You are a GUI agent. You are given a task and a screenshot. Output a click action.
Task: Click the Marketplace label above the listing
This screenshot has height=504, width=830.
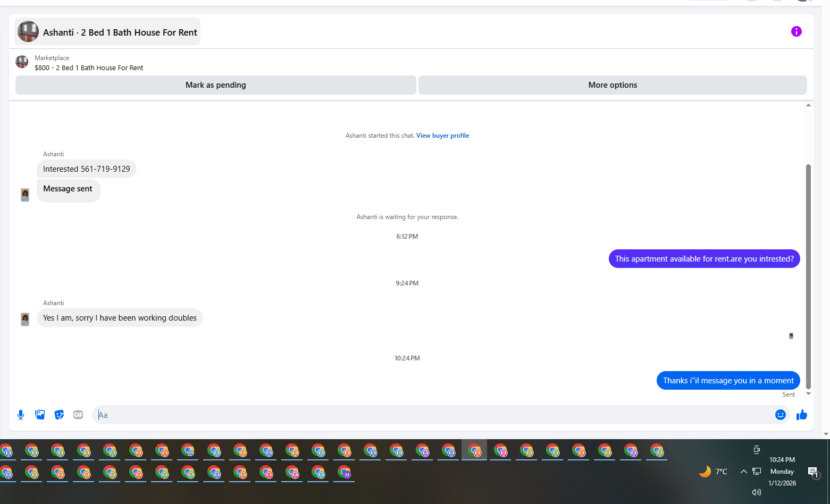(x=52, y=58)
